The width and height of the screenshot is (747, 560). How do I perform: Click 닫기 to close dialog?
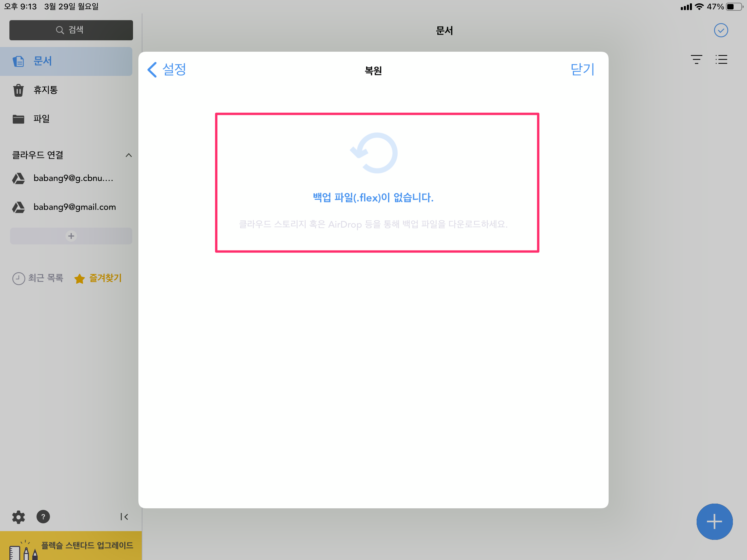582,69
